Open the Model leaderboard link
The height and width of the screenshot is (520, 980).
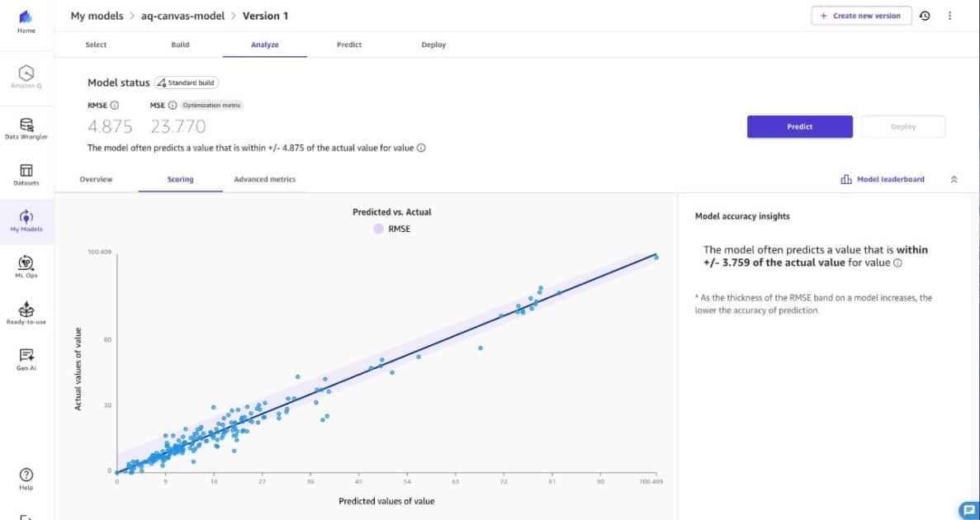(883, 179)
